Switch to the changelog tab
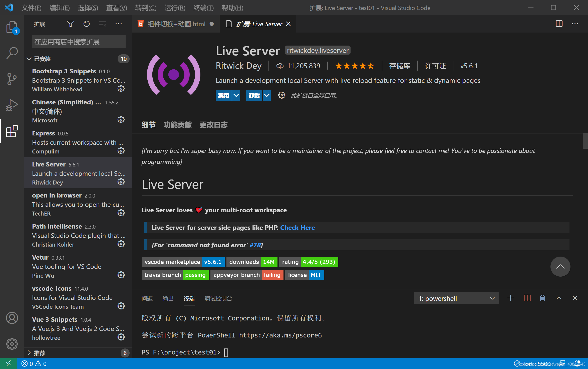This screenshot has width=588, height=369. coord(213,125)
